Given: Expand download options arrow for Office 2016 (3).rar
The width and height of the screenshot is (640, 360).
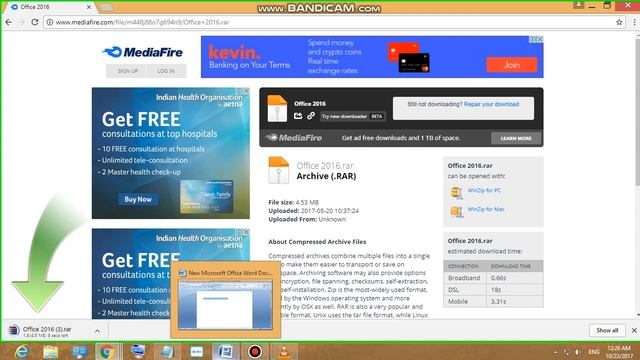Looking at the screenshot, I should 97,331.
